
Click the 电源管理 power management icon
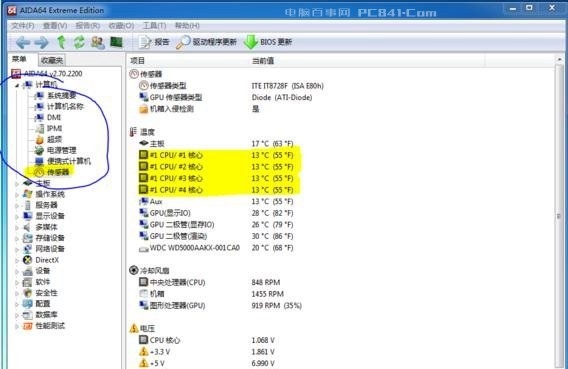tap(39, 150)
